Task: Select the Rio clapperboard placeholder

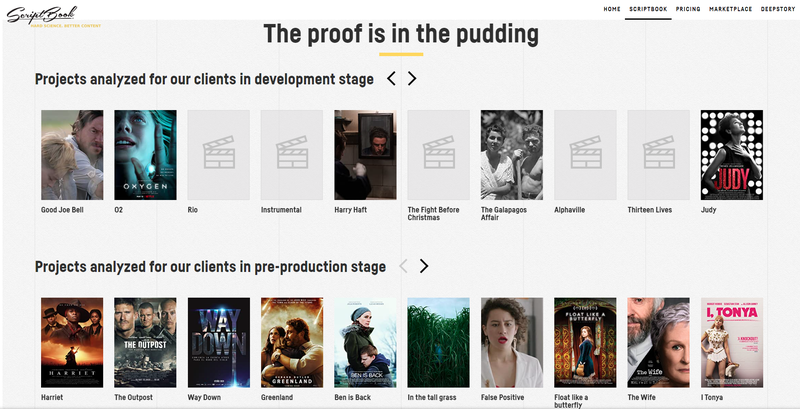Action: 218,155
